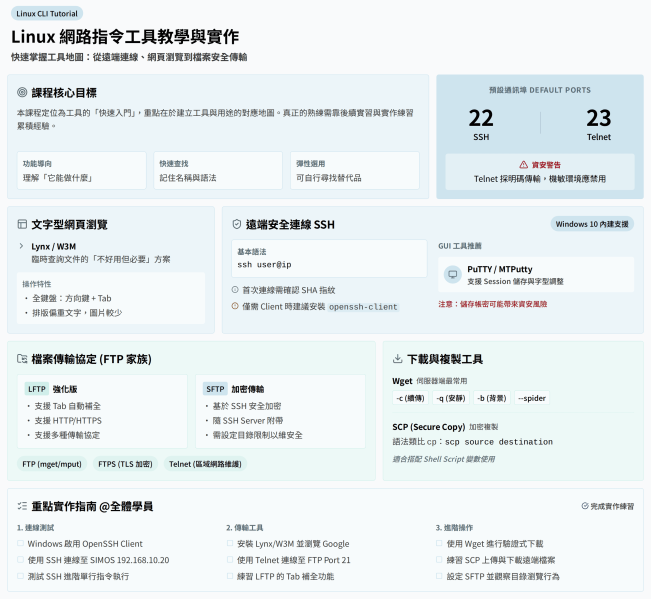Click the Telnet (區域網路維護) pill
Viewport: 651px width, 599px height.
click(205, 464)
